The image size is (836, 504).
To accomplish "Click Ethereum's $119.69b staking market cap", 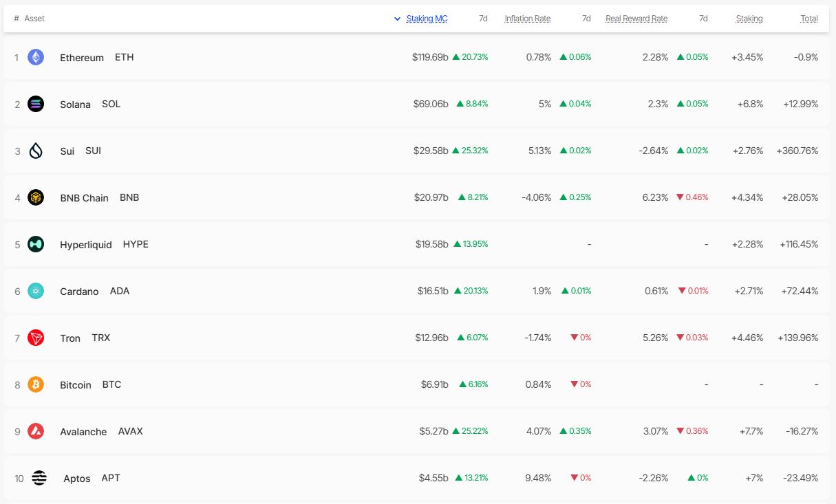I will click(x=430, y=57).
